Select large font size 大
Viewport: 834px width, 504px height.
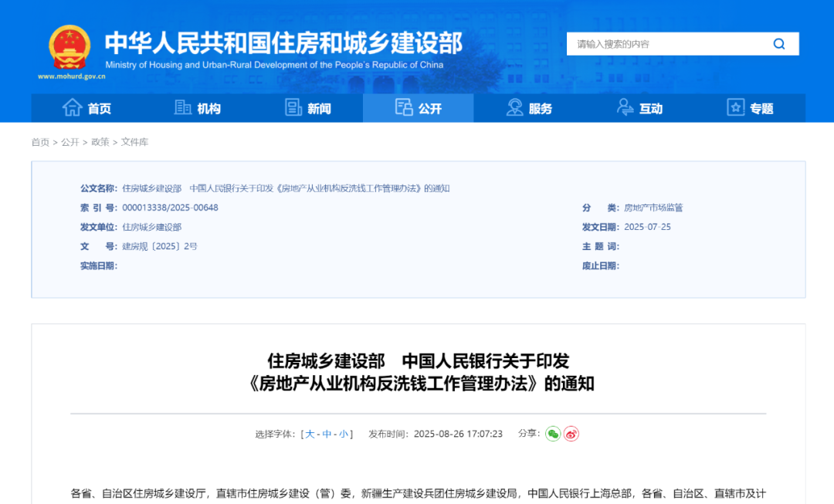click(310, 434)
